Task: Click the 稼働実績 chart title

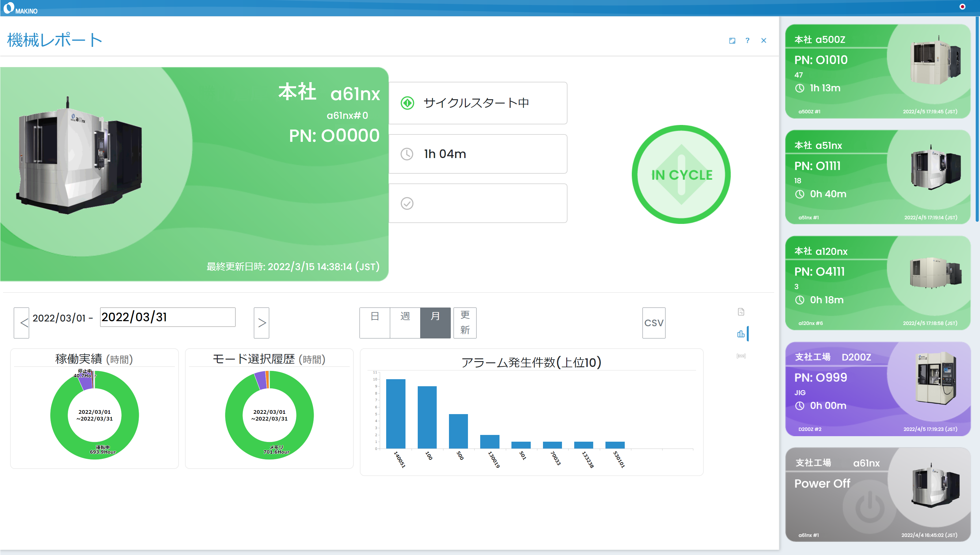Action: [x=94, y=359]
